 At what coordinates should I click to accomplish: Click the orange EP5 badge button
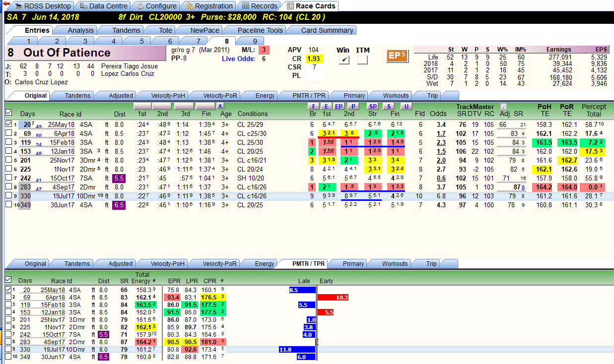[397, 56]
